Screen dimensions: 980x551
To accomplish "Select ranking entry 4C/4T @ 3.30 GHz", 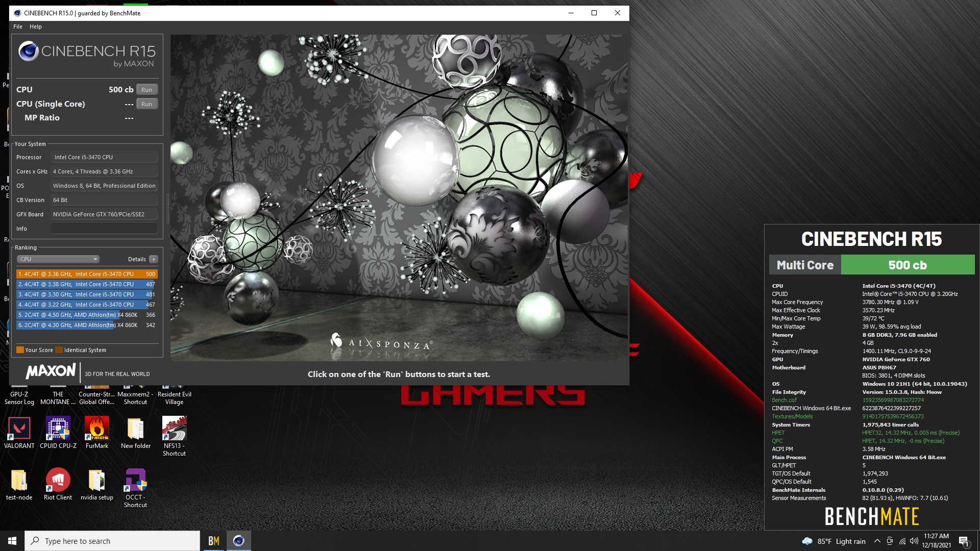I will point(87,294).
